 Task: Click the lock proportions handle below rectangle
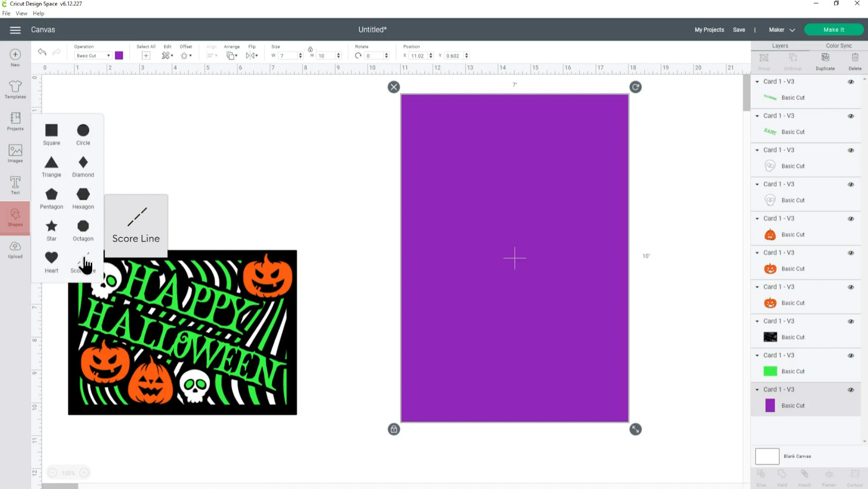click(394, 429)
